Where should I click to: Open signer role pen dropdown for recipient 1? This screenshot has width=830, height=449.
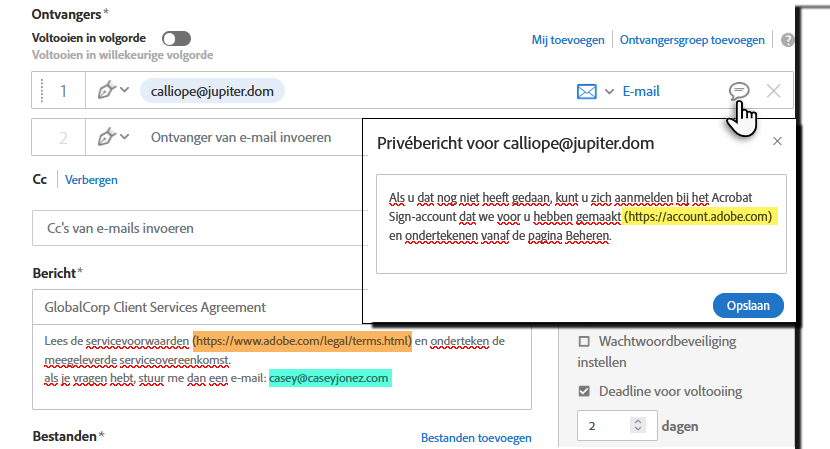click(113, 90)
